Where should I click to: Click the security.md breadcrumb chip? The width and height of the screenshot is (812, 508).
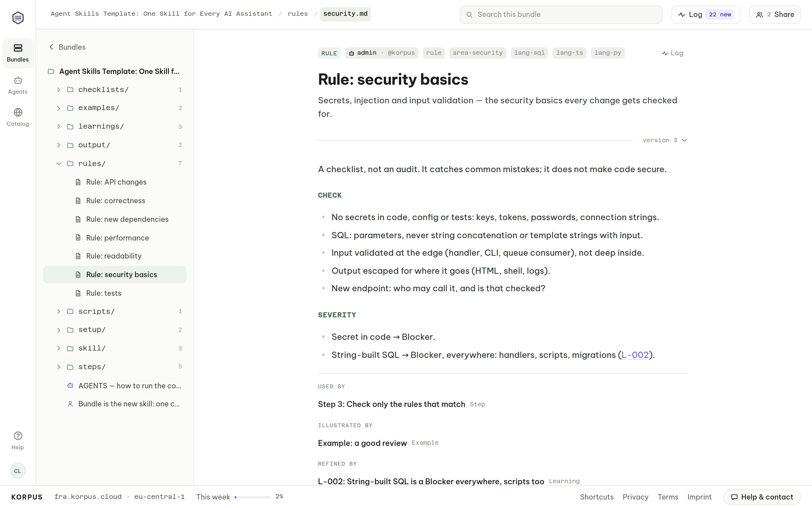point(345,14)
